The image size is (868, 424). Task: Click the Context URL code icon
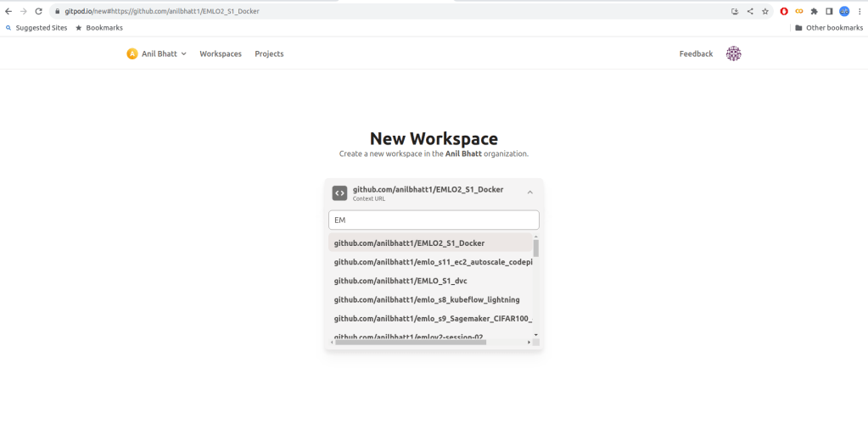[339, 192]
